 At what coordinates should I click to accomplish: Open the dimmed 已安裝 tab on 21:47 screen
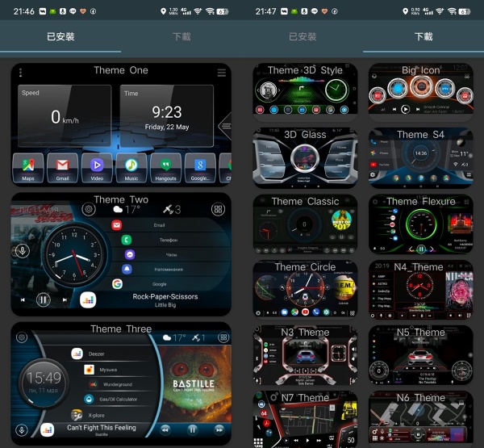click(x=302, y=36)
